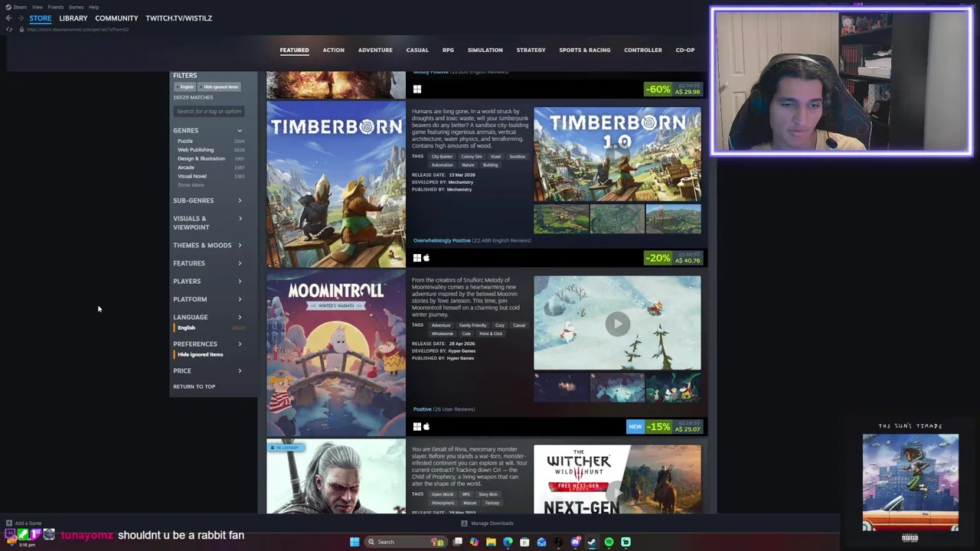
Task: Click the tag search field in Filters
Action: pos(209,112)
